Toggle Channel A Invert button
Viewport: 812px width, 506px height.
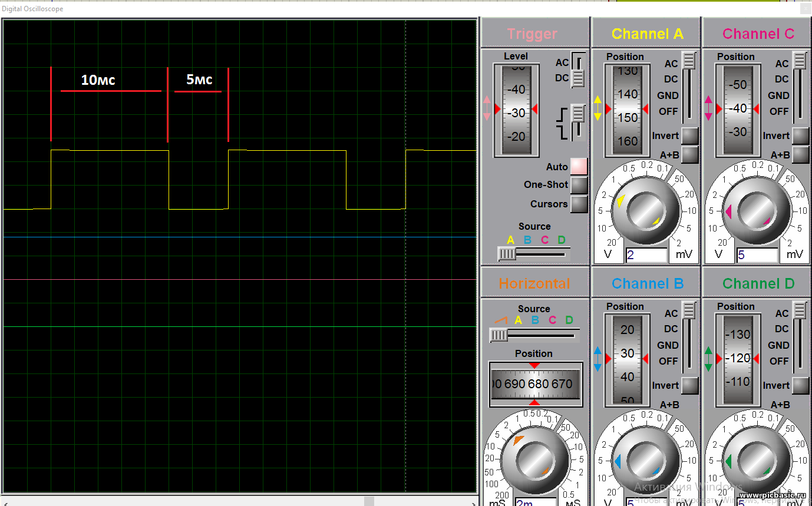(x=689, y=135)
